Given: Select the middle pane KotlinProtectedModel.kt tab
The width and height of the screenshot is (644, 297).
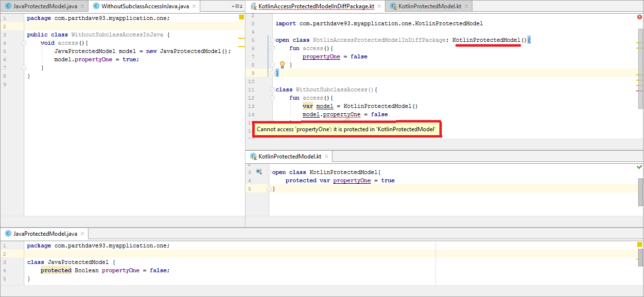Looking at the screenshot, I should (290, 157).
